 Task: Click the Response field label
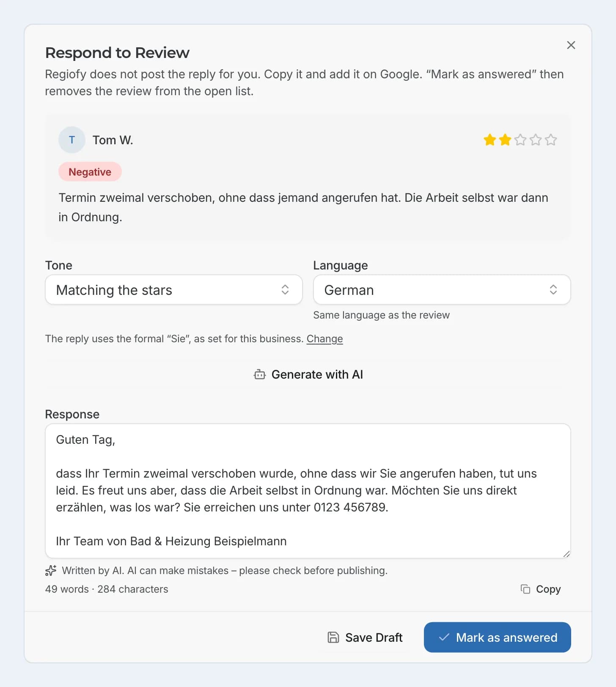72,414
